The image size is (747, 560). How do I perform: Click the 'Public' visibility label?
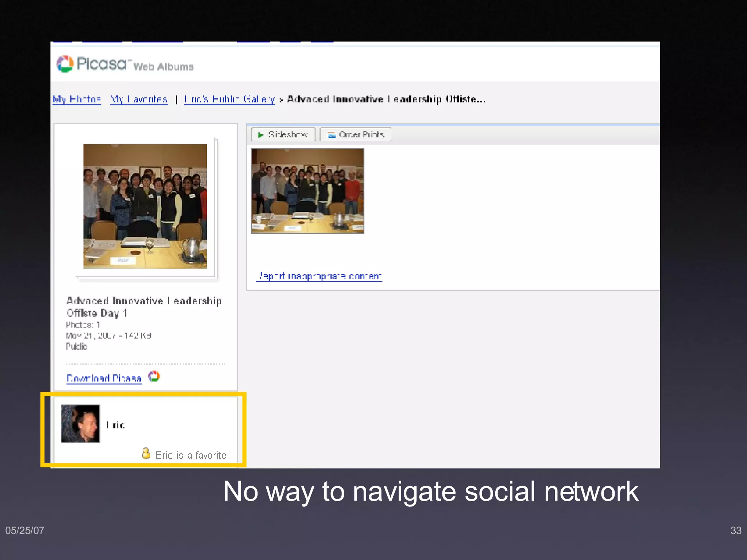coord(77,346)
